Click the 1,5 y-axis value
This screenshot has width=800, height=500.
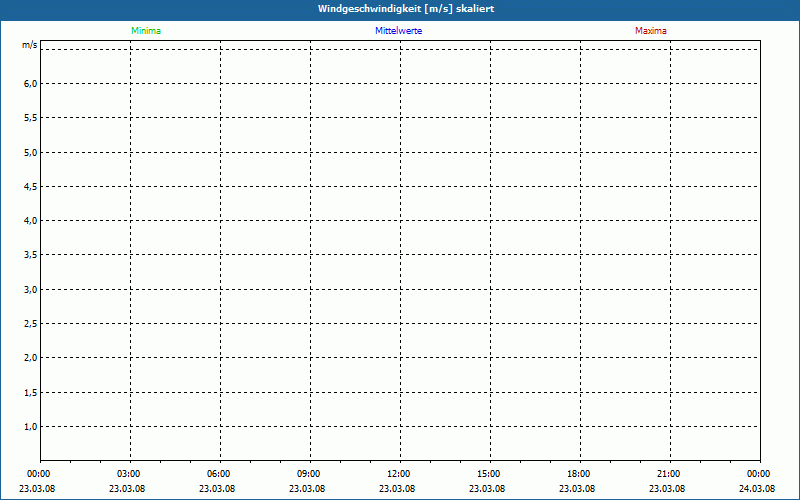click(31, 392)
